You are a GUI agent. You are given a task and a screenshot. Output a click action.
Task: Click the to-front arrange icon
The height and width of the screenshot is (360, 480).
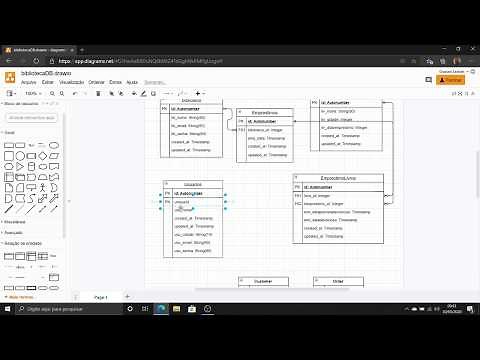tap(112, 94)
